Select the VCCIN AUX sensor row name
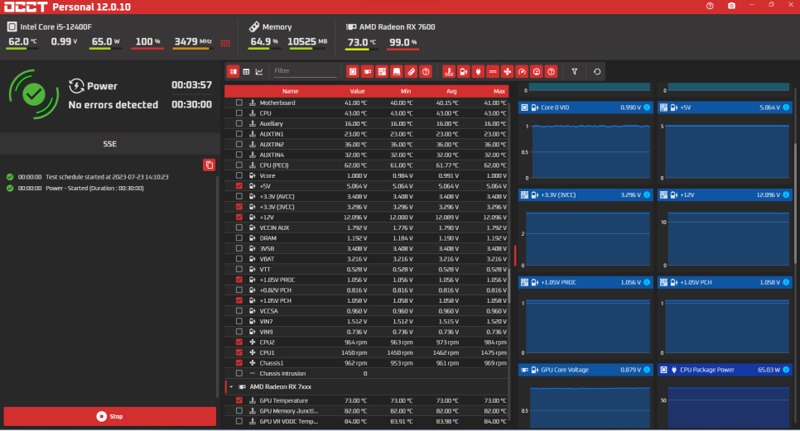 274,227
